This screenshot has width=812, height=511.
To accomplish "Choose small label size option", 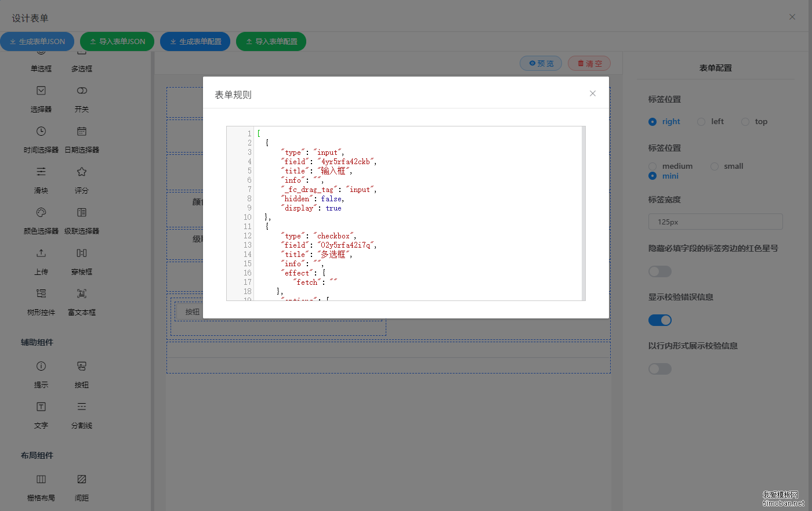I will [x=716, y=166].
